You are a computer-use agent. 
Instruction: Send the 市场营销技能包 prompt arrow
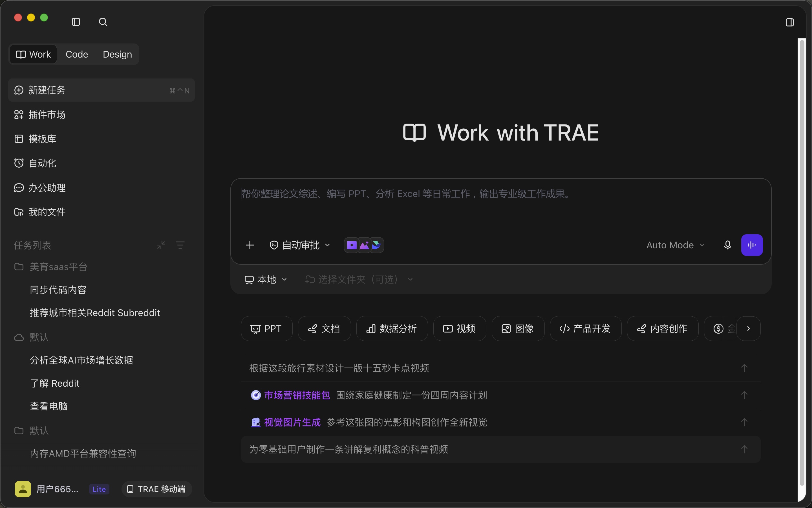click(744, 395)
